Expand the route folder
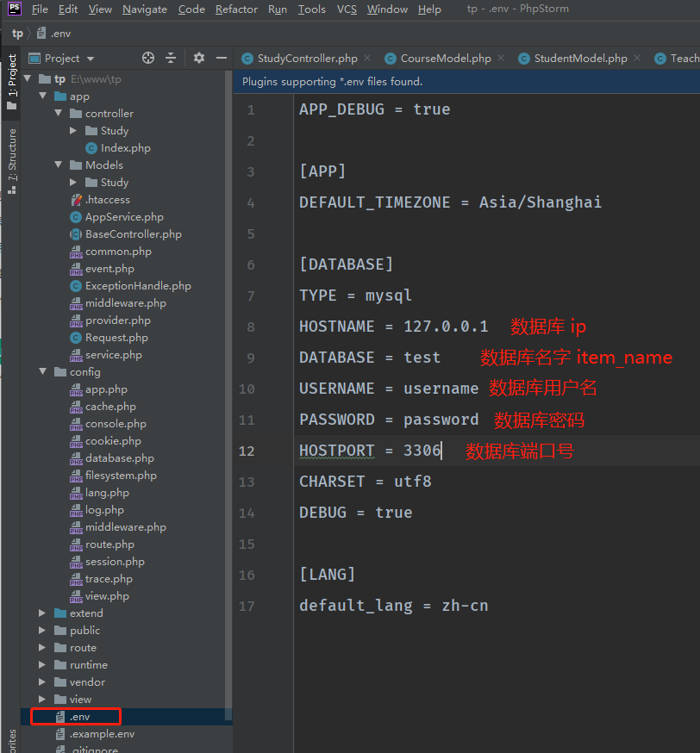The image size is (700, 753). click(x=42, y=648)
